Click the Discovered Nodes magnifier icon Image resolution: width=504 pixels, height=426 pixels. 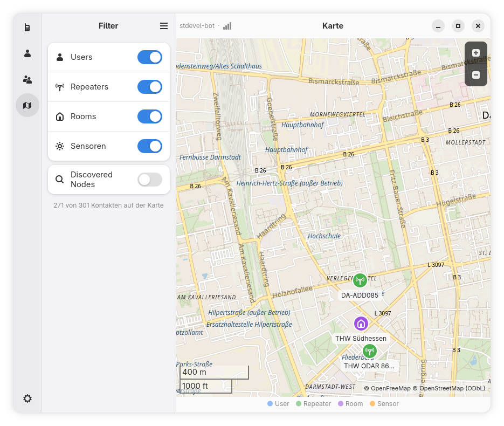[x=59, y=180]
